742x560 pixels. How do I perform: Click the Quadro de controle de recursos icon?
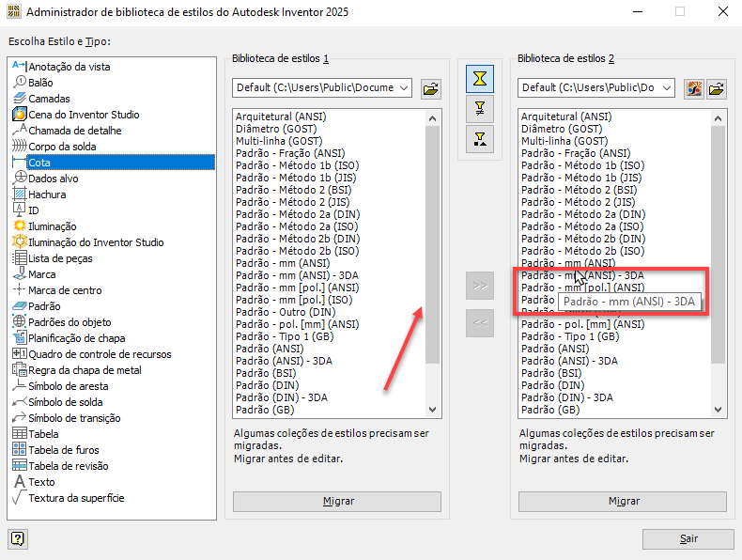pyautogui.click(x=20, y=353)
